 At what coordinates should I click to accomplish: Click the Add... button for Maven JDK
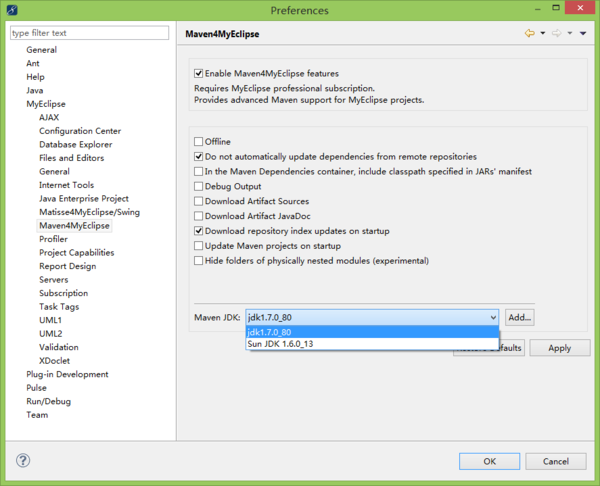coord(519,317)
